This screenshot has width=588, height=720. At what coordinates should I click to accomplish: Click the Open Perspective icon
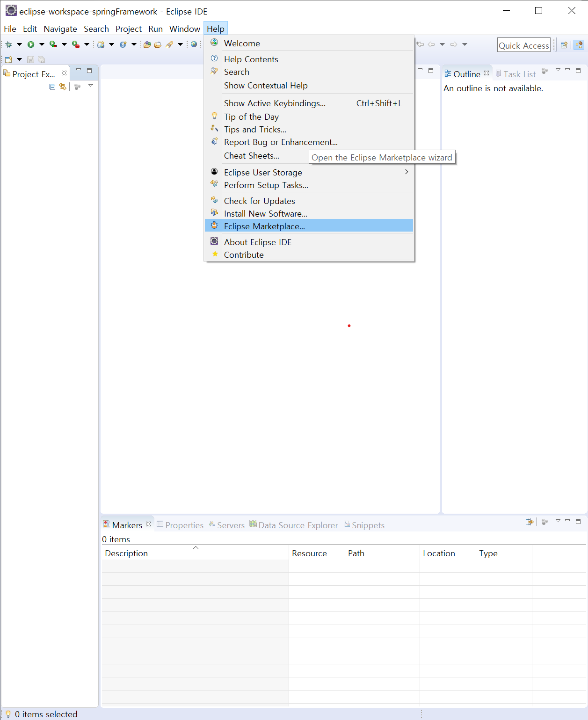point(564,45)
